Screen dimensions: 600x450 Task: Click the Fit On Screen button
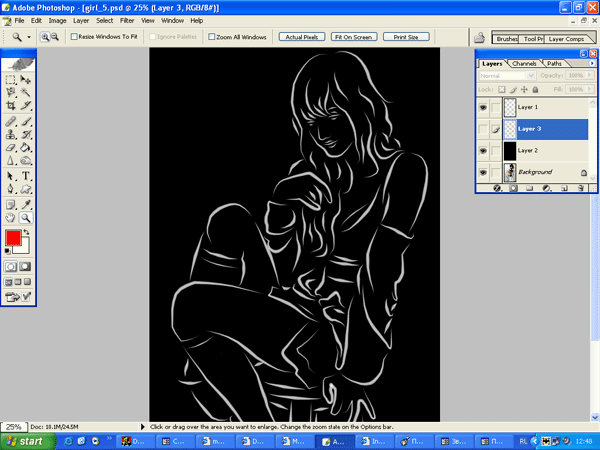354,37
